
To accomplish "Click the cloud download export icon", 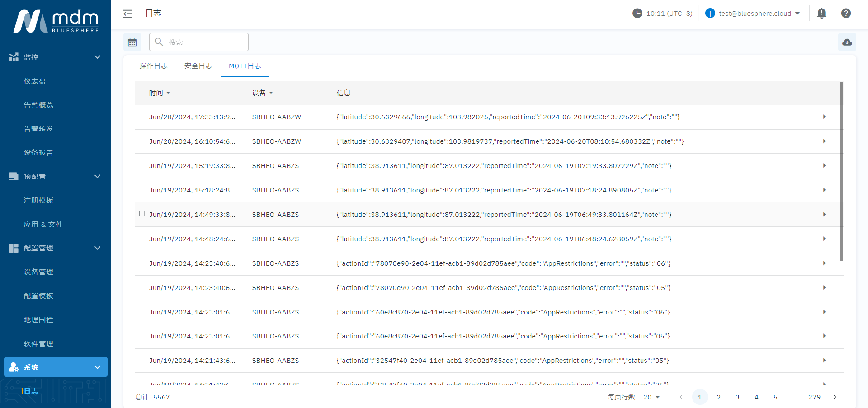I will click(847, 42).
